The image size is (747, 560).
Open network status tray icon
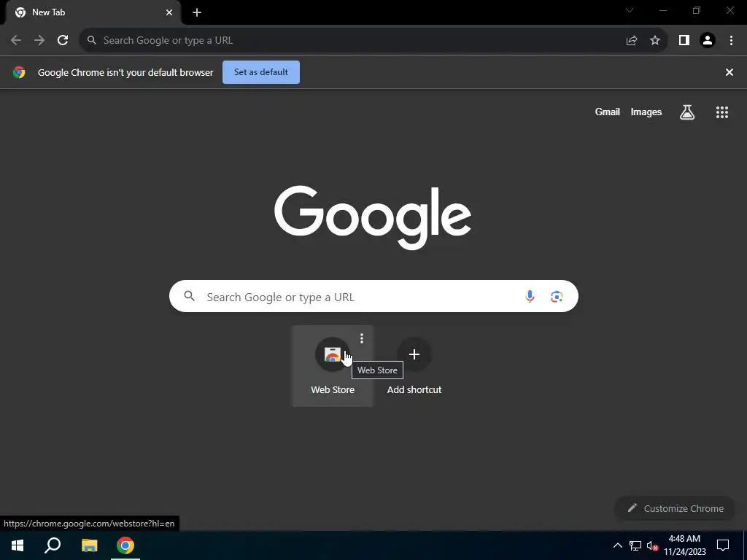click(x=635, y=545)
